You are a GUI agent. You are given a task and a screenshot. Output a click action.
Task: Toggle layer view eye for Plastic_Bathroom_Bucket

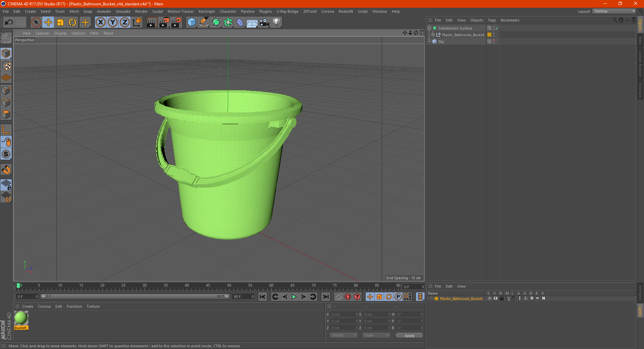click(495, 298)
